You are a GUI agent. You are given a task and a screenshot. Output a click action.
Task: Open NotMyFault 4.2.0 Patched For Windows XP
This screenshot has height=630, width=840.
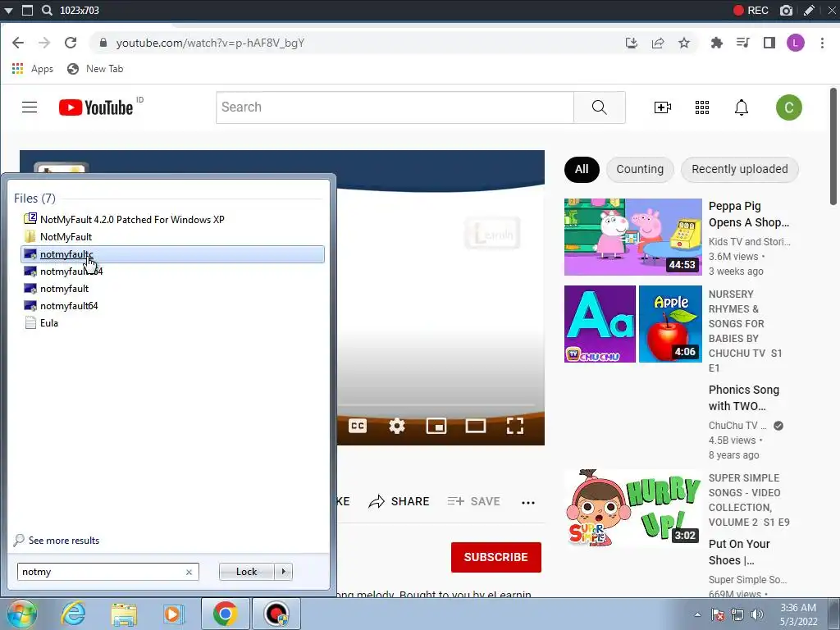click(132, 220)
